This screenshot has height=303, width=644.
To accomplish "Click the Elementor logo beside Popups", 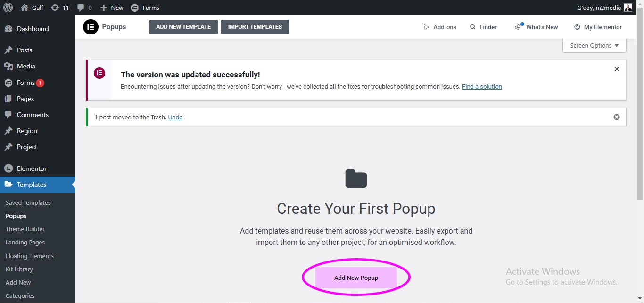I will pyautogui.click(x=91, y=27).
